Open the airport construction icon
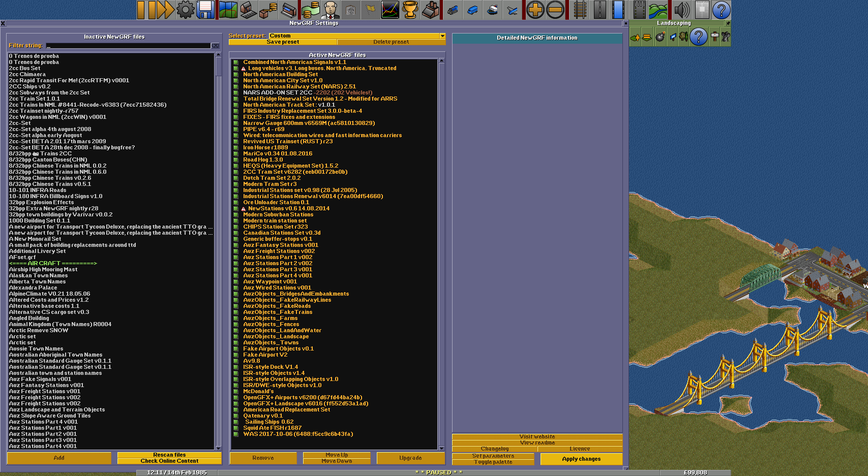868x476 pixels. click(639, 10)
